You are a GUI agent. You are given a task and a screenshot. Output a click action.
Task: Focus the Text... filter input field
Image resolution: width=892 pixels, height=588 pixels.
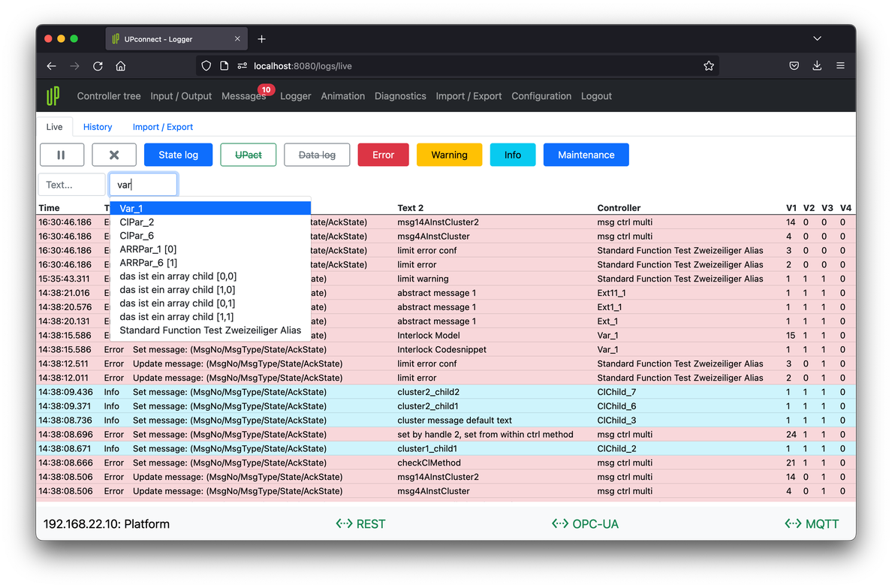71,185
